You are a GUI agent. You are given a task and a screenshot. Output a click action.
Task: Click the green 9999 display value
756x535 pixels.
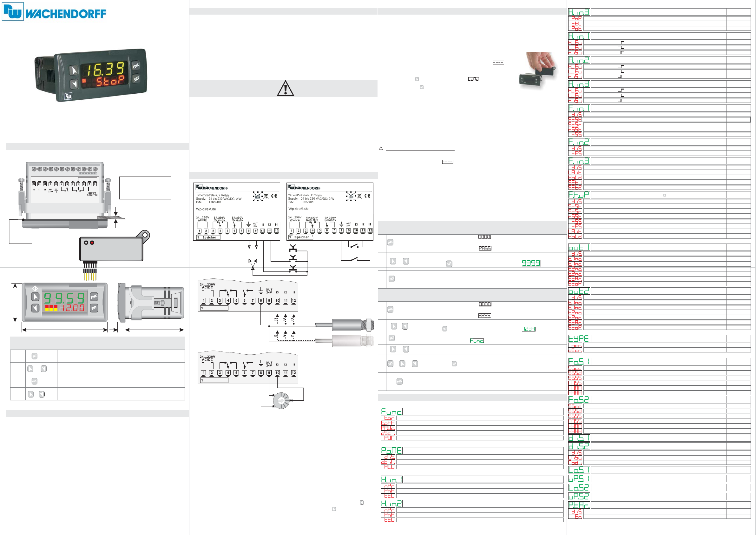531,263
